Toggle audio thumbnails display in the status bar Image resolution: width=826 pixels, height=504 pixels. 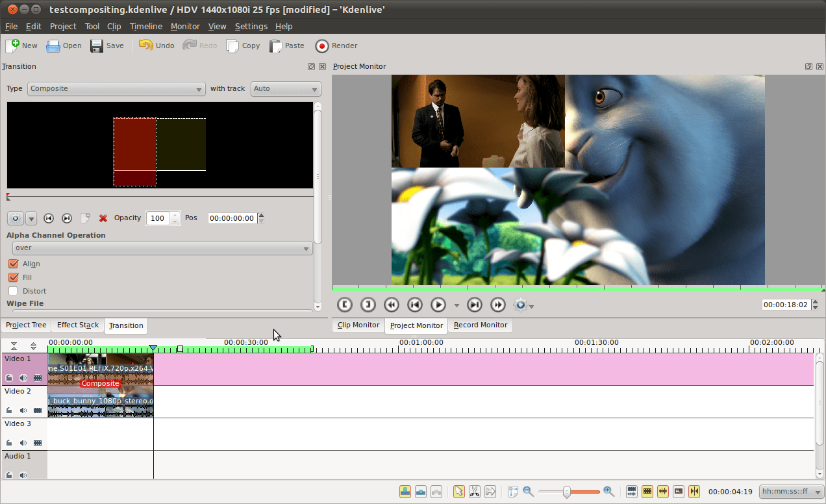(x=662, y=492)
